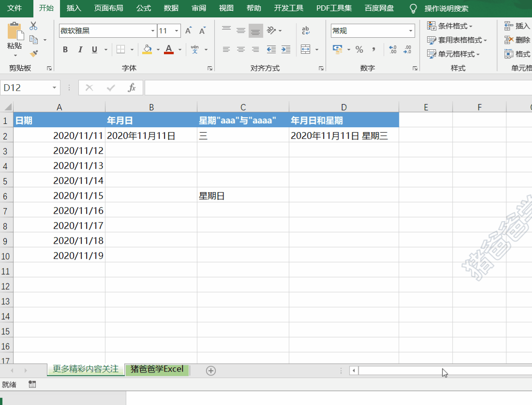Click the insert function fx icon

click(132, 88)
